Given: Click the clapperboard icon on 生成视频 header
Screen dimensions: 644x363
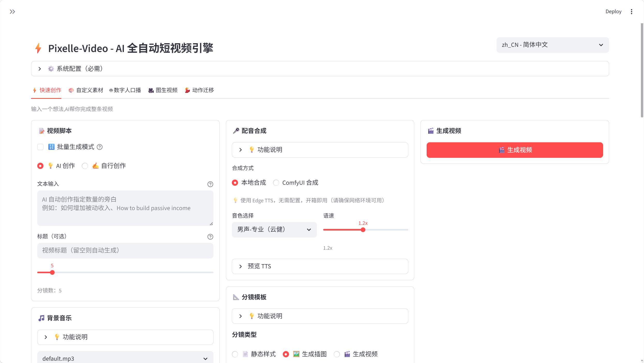Looking at the screenshot, I should coord(431,131).
